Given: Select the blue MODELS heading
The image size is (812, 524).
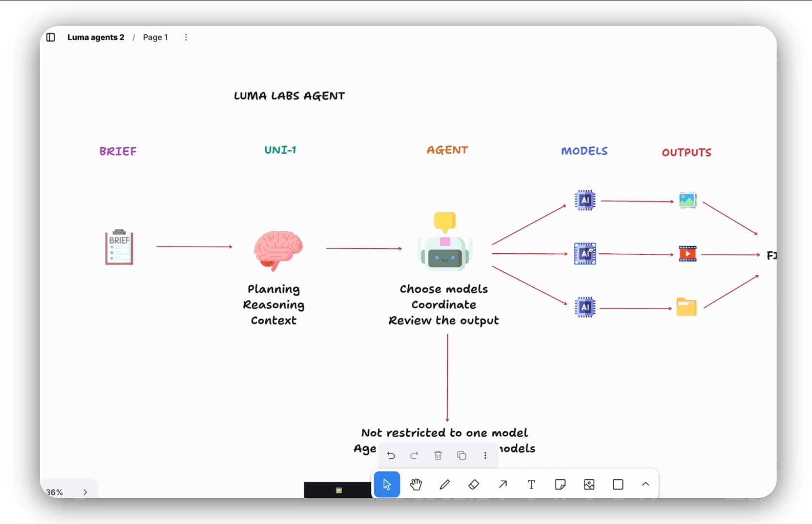Looking at the screenshot, I should point(584,151).
